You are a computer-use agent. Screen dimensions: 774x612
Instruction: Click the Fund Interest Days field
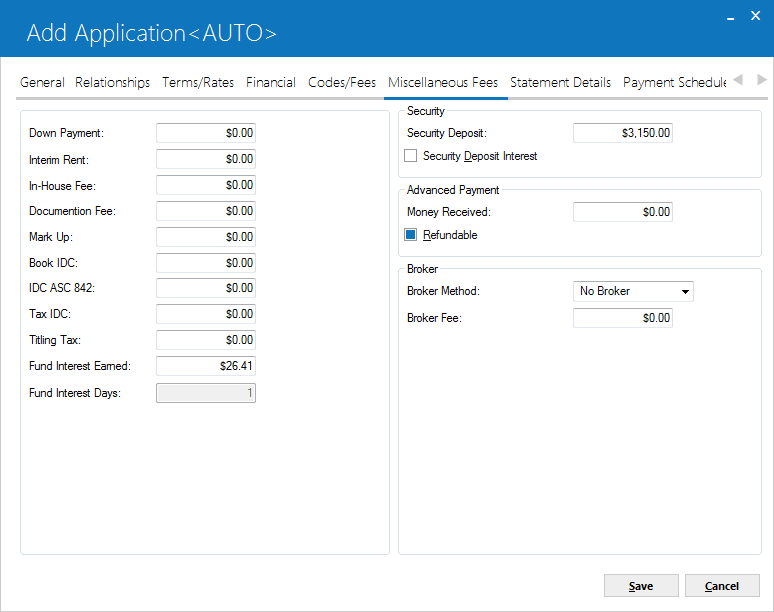tap(206, 393)
